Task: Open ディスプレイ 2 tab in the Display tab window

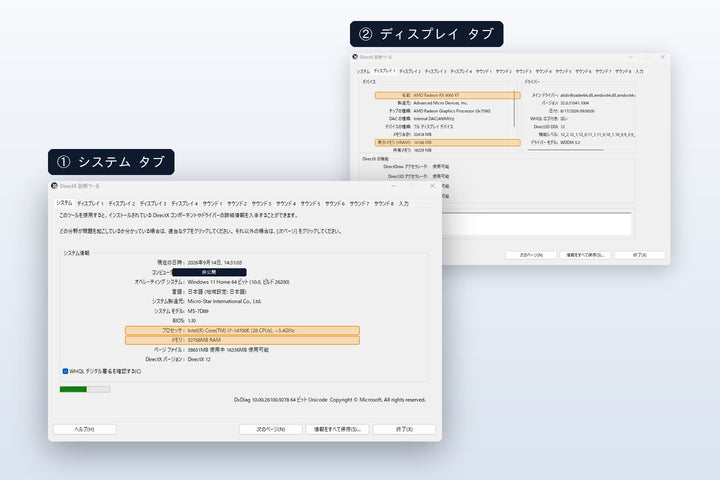Action: (x=410, y=72)
